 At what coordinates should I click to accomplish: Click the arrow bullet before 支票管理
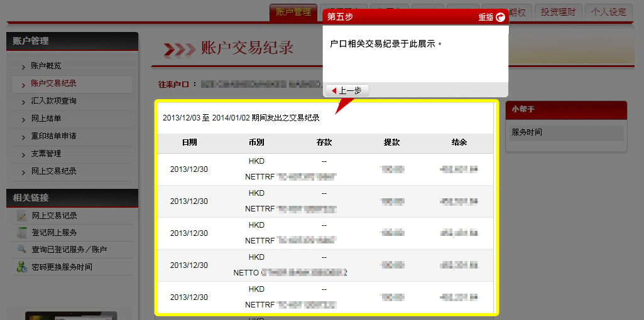coord(23,154)
